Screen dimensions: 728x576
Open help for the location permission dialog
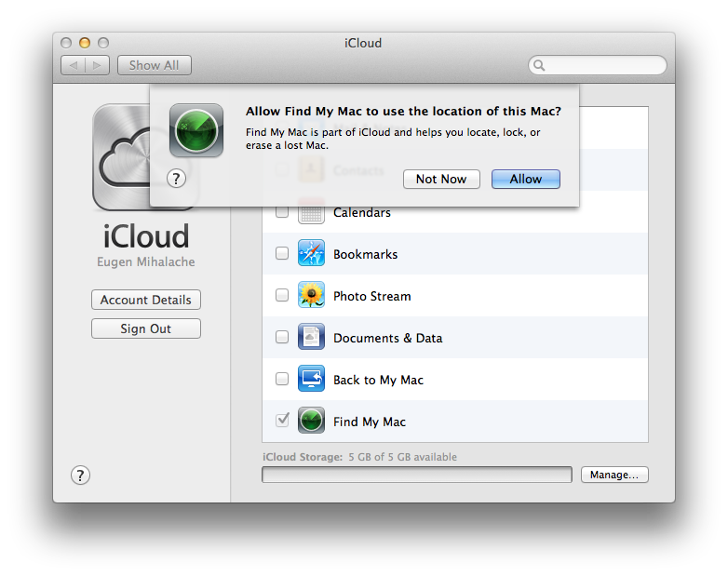[x=177, y=179]
